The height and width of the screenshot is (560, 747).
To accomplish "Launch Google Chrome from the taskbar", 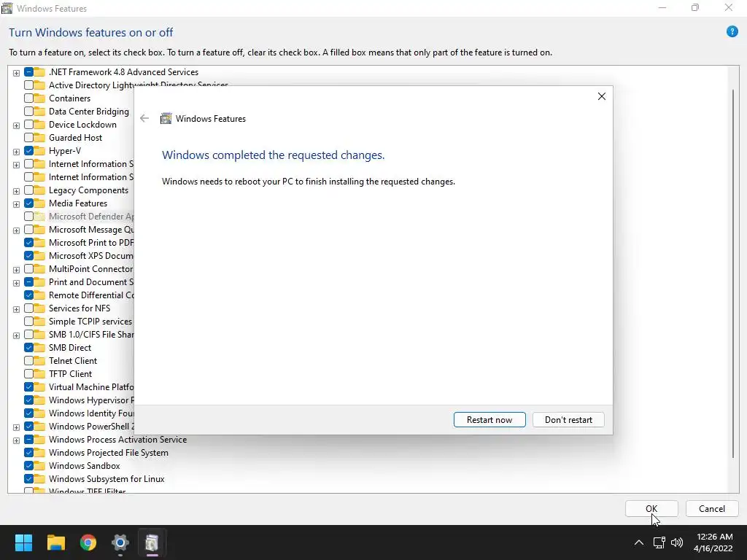I will click(88, 542).
